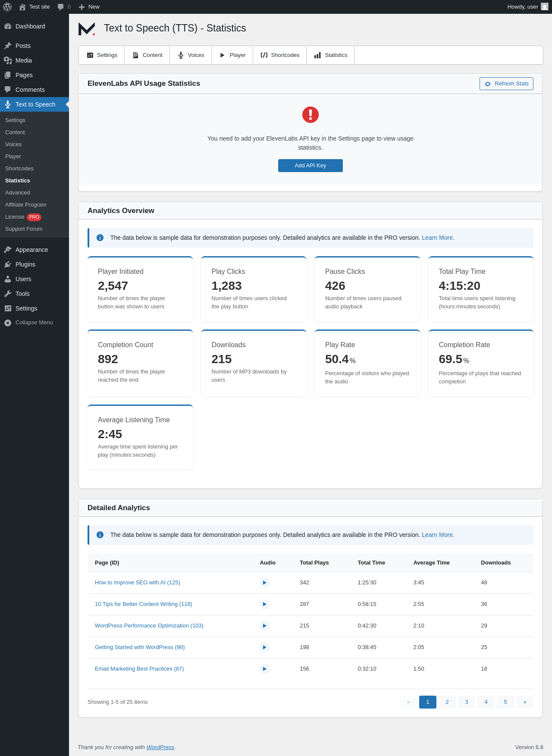Switch to the Content tab

coord(147,55)
